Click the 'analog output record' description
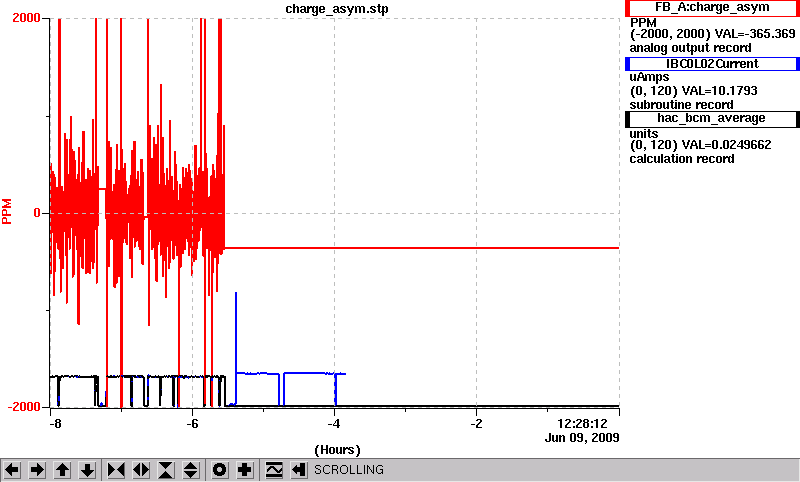The height and width of the screenshot is (482, 800). 690,48
